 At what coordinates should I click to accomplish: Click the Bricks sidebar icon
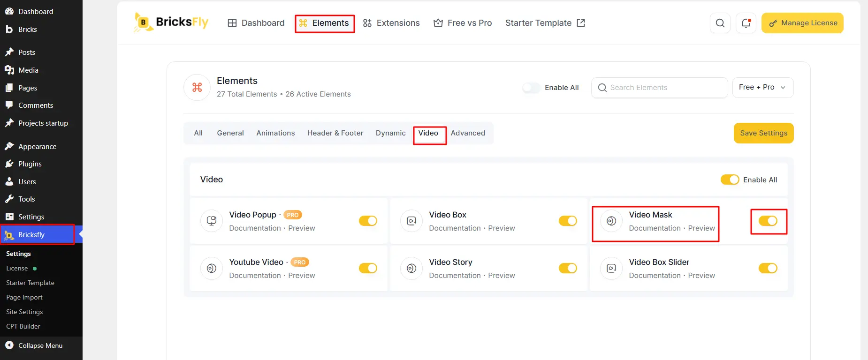pyautogui.click(x=9, y=29)
